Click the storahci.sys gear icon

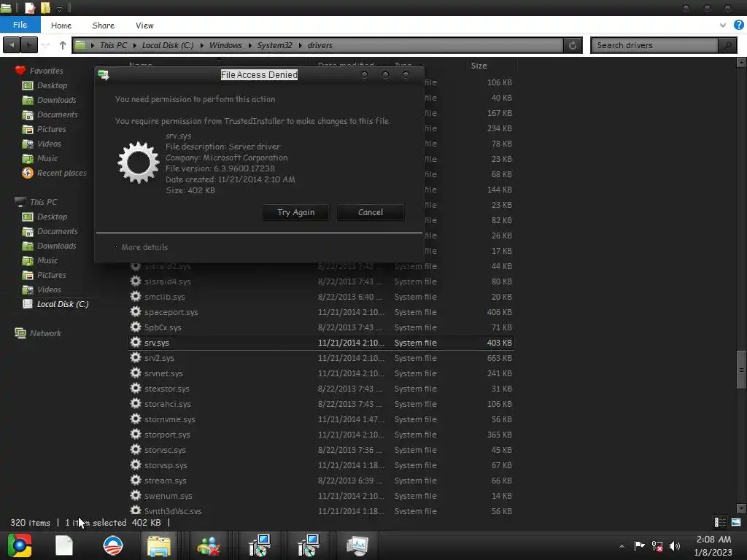point(136,403)
